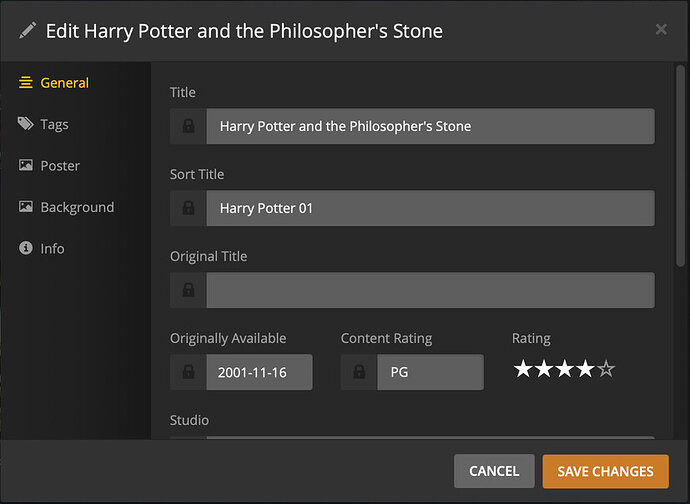Click the Info circle icon
The height and width of the screenshot is (504, 690).
tap(26, 248)
